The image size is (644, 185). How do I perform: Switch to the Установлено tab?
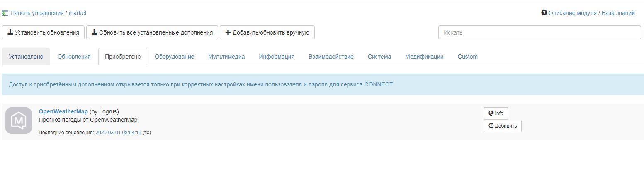[26, 57]
